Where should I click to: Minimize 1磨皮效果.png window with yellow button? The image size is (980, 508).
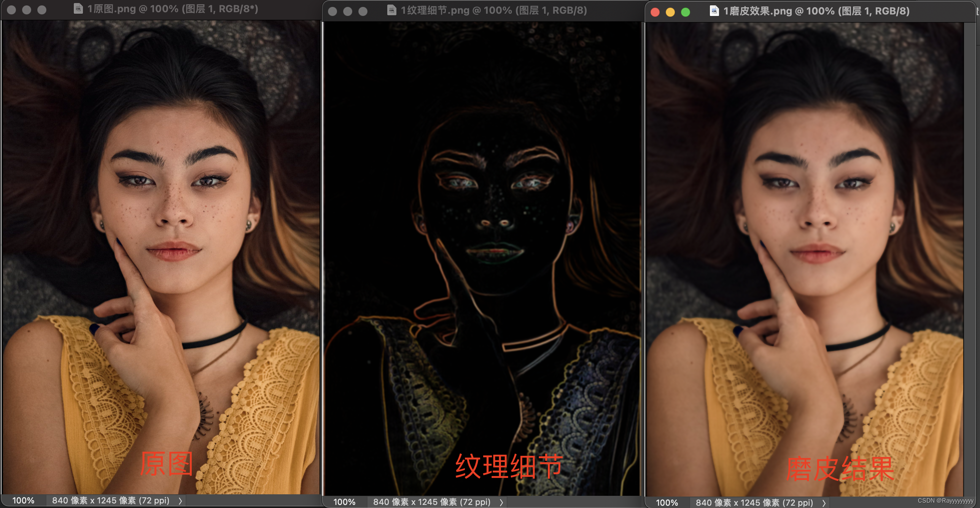[x=670, y=12]
